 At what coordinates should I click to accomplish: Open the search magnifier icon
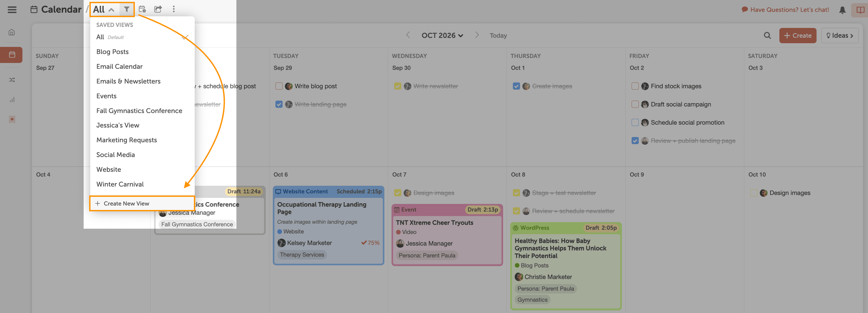tap(767, 35)
